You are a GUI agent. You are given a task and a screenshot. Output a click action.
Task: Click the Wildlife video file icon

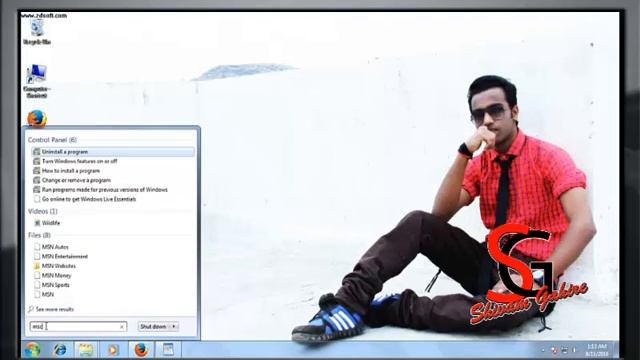point(37,223)
